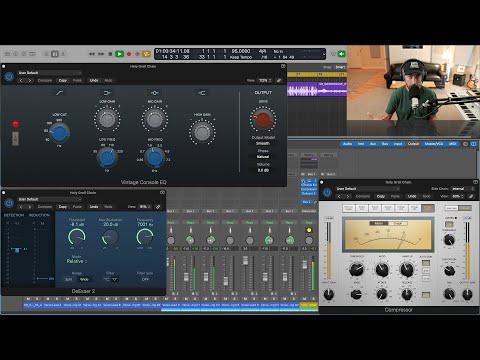Image resolution: width=480 pixels, height=360 pixels.
Task: Click Undo button in Vintage Console EQ header
Action: click(94, 81)
